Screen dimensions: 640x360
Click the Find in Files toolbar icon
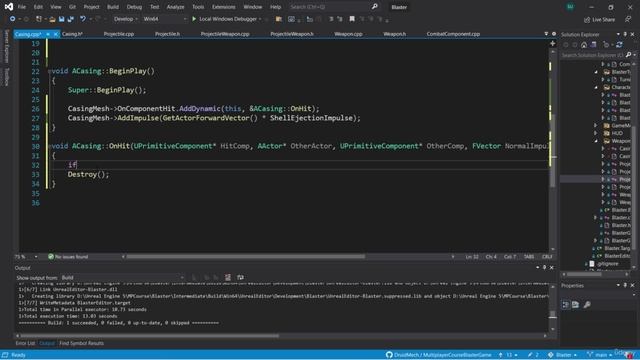[x=279, y=19]
